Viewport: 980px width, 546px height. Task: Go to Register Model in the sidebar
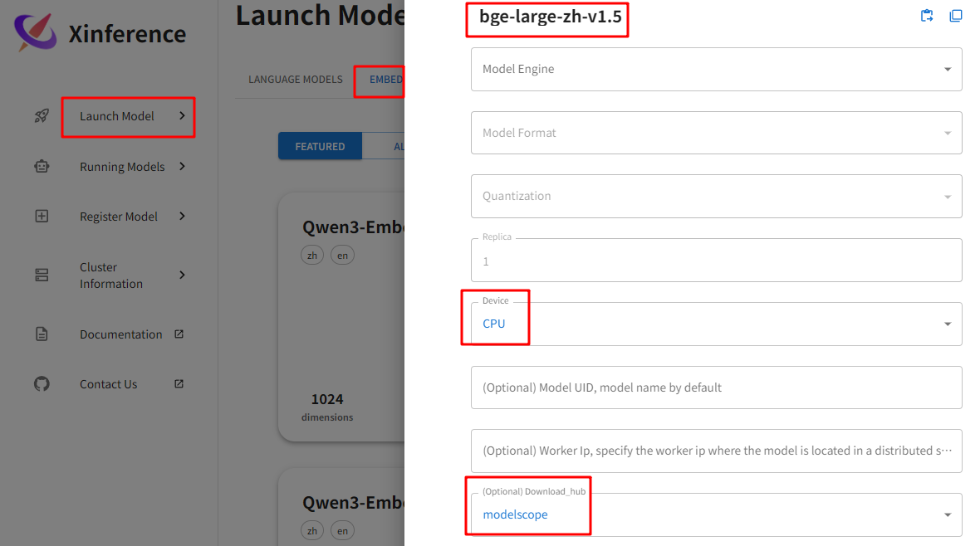point(119,217)
